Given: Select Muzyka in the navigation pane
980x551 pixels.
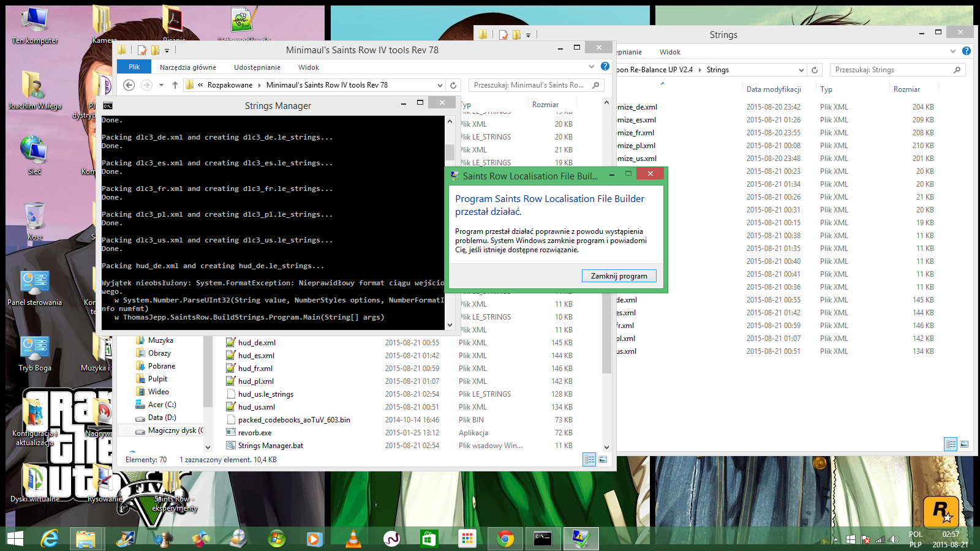Looking at the screenshot, I should point(160,340).
